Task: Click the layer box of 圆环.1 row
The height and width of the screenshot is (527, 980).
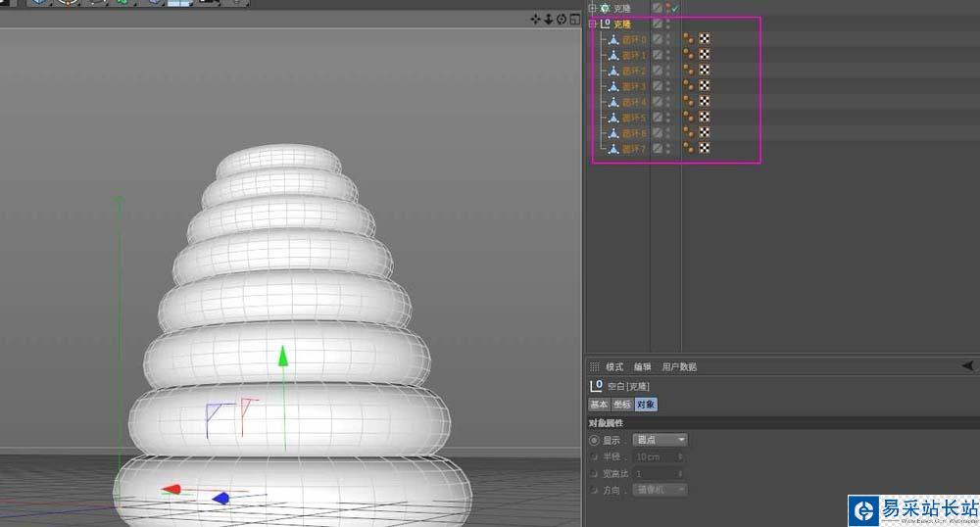Action: coord(658,55)
